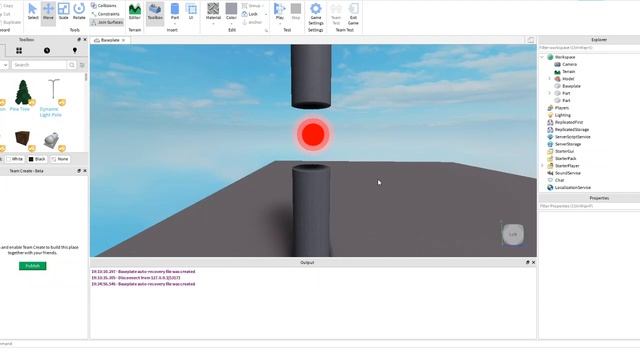Viewport: 640px width, 360px height.
Task: Open the Pine Tree model link
Action: 20,109
